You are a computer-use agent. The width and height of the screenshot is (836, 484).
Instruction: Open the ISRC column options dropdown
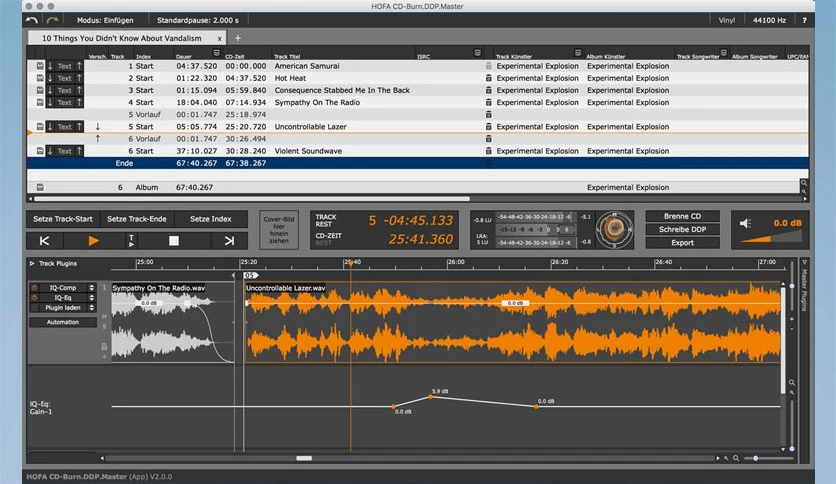[x=477, y=53]
